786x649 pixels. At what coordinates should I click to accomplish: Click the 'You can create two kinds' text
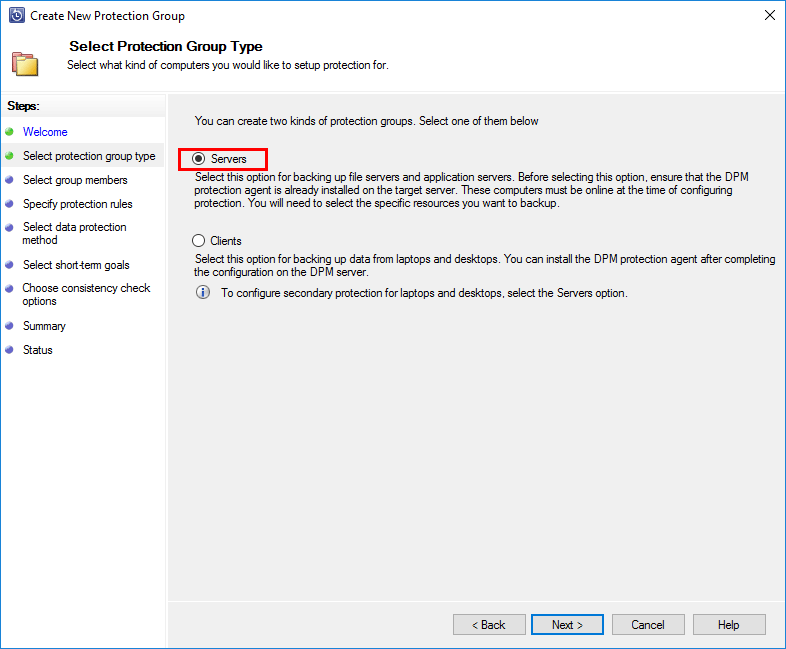tap(366, 121)
